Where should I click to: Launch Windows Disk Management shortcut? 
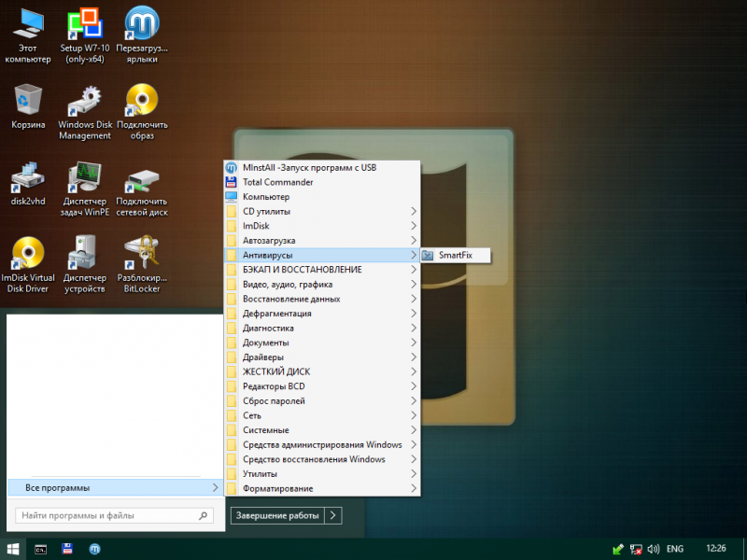click(x=85, y=112)
